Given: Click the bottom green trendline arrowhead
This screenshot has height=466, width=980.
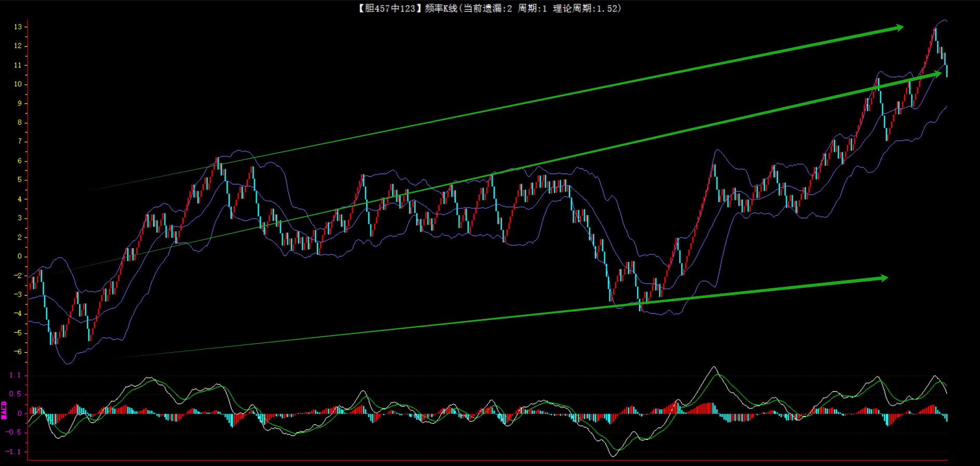Looking at the screenshot, I should click(883, 278).
